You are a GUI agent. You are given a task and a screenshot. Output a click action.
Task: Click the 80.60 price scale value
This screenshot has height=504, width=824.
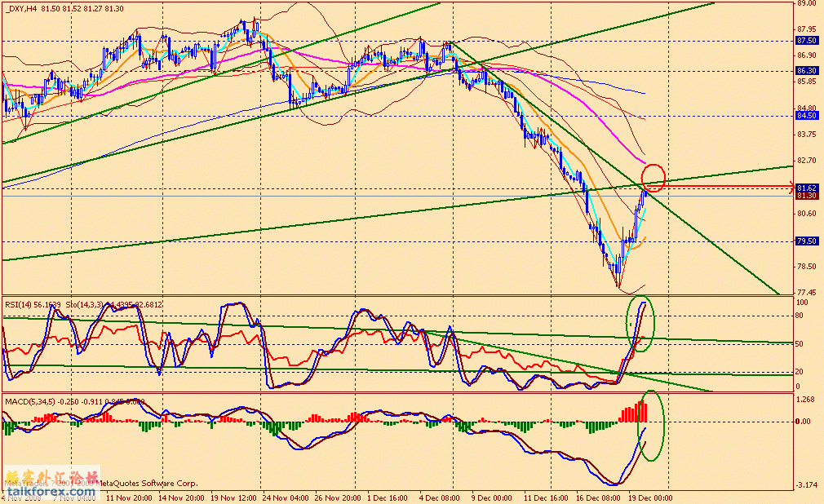pos(807,214)
